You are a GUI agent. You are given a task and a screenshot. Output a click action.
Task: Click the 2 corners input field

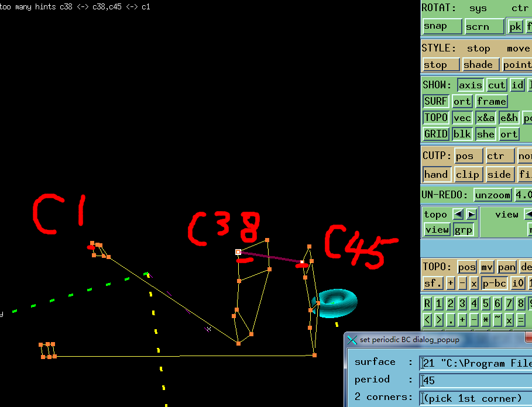pos(475,398)
